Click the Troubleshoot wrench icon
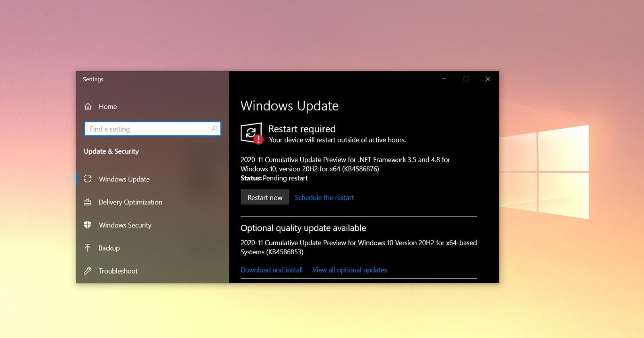The image size is (644, 338). (x=87, y=271)
